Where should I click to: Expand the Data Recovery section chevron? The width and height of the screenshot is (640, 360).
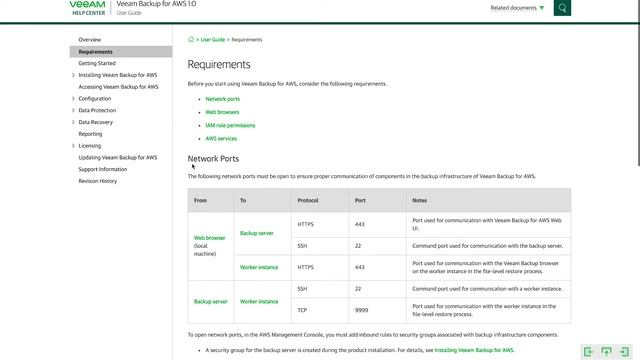click(73, 122)
